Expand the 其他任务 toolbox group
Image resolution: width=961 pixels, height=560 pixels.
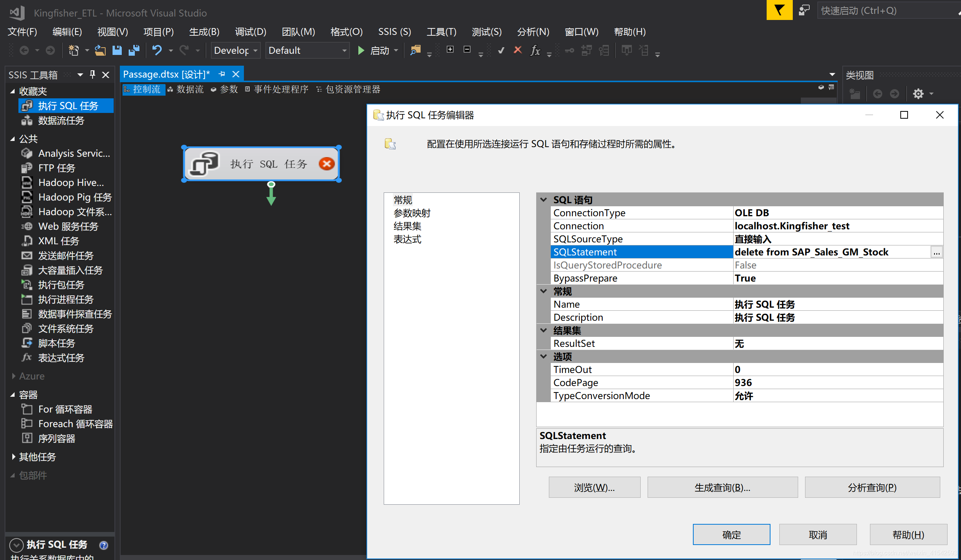coord(13,457)
